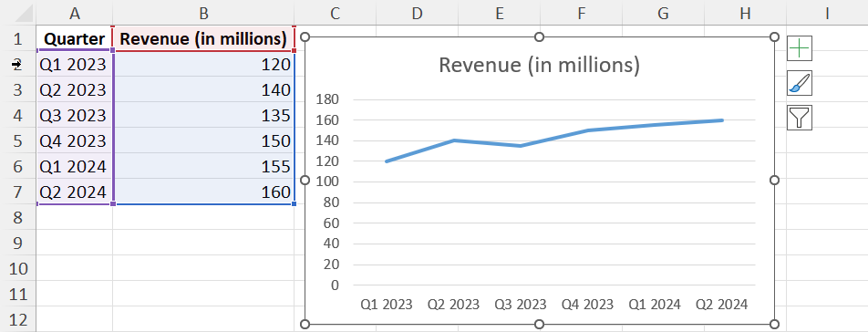Select row 1 header
868x332 pixels.
[17, 38]
